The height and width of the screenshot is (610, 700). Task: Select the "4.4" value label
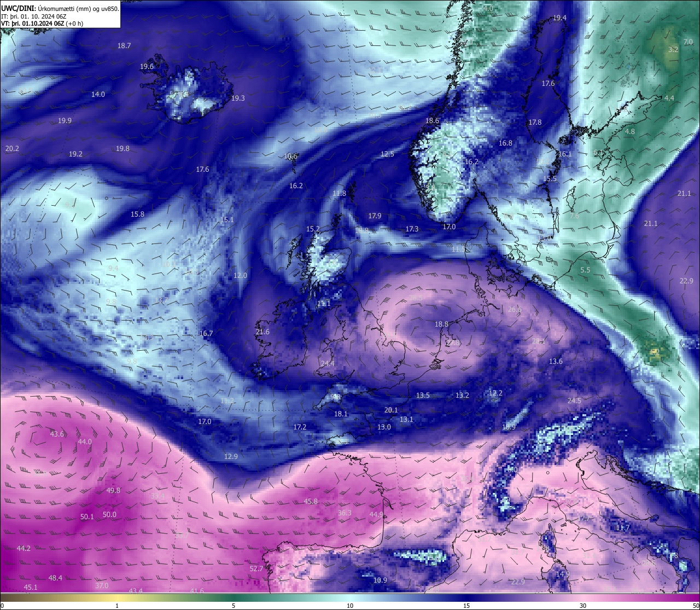click(x=669, y=98)
